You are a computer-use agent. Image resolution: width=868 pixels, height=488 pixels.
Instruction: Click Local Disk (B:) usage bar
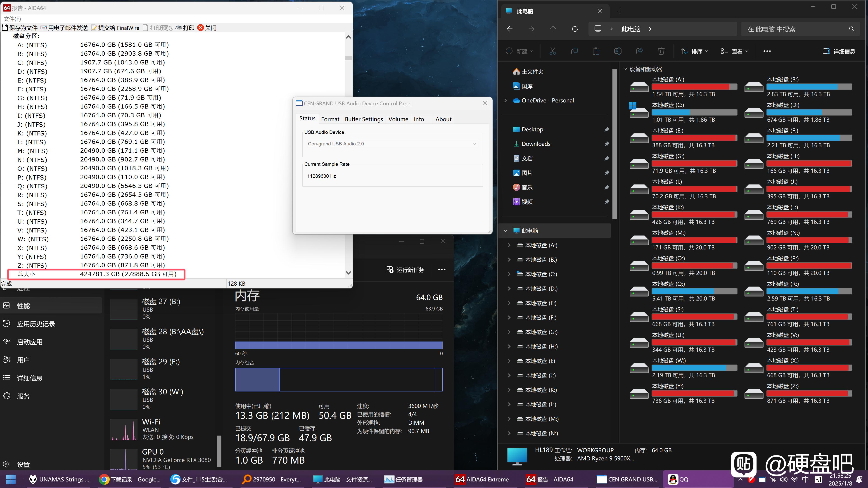pyautogui.click(x=809, y=87)
